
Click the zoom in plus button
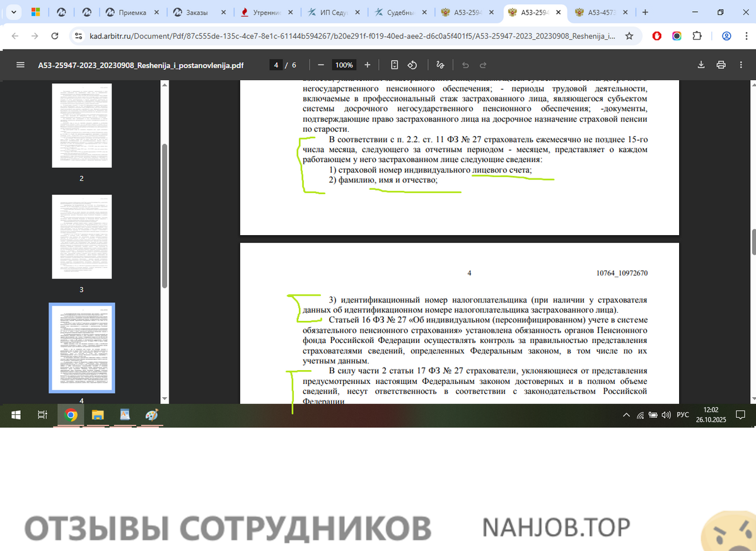[x=368, y=65]
